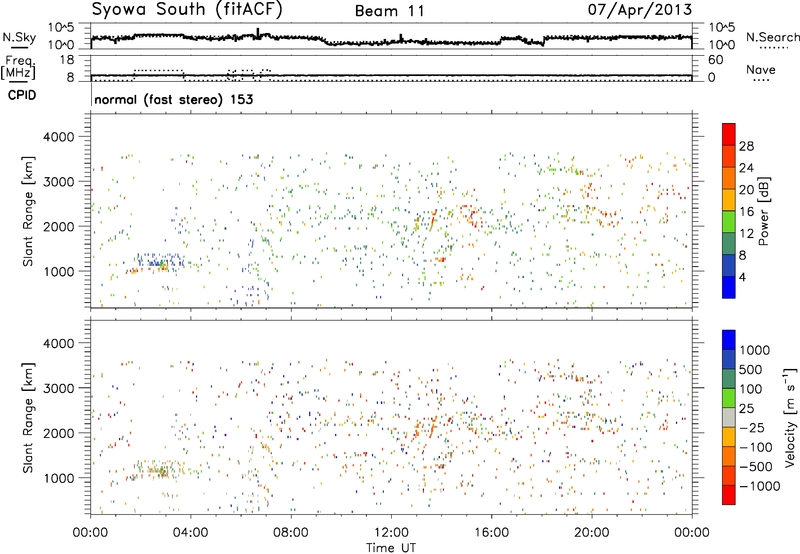Click the 'N.Sky' legend label
This screenshot has height=554, width=800.
[x=19, y=37]
